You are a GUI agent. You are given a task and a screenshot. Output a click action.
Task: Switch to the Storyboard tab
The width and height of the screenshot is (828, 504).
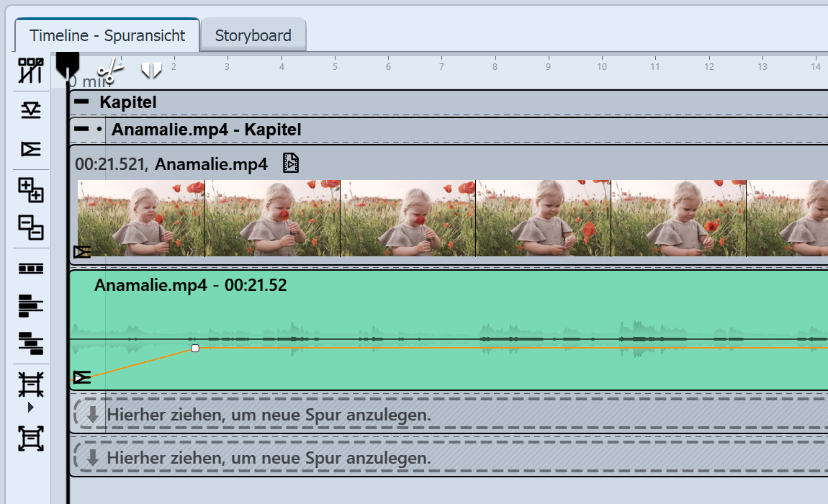253,35
